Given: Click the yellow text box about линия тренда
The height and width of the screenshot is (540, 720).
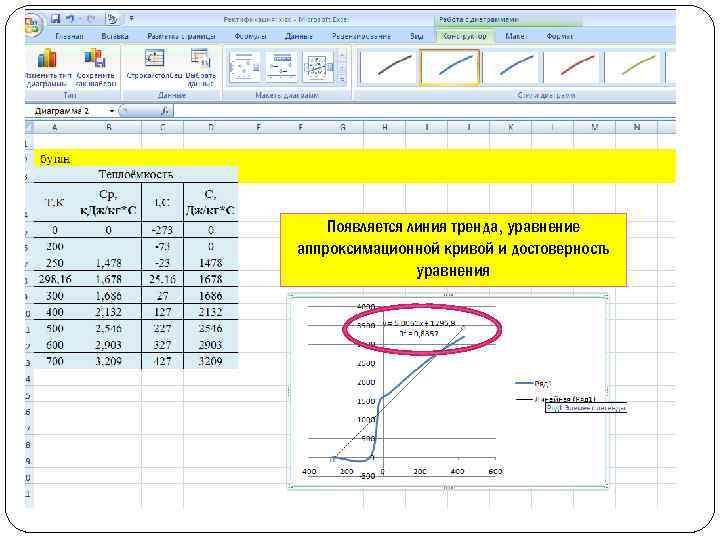Looking at the screenshot, I should pos(453,249).
